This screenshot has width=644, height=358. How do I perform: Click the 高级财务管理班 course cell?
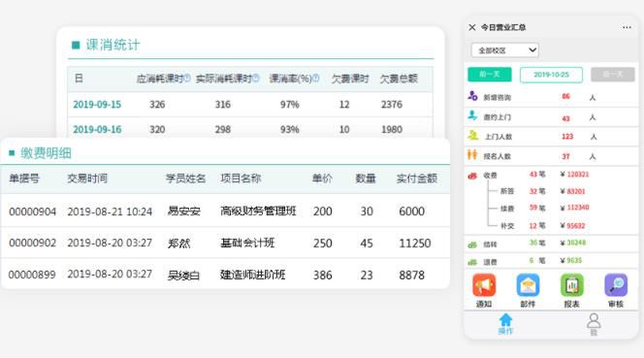coord(258,212)
